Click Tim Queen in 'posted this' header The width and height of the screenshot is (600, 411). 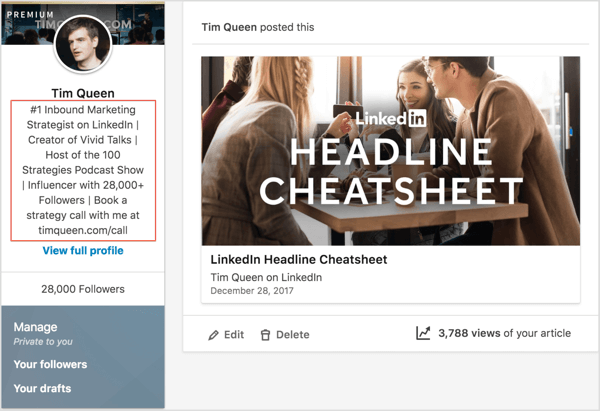click(229, 27)
